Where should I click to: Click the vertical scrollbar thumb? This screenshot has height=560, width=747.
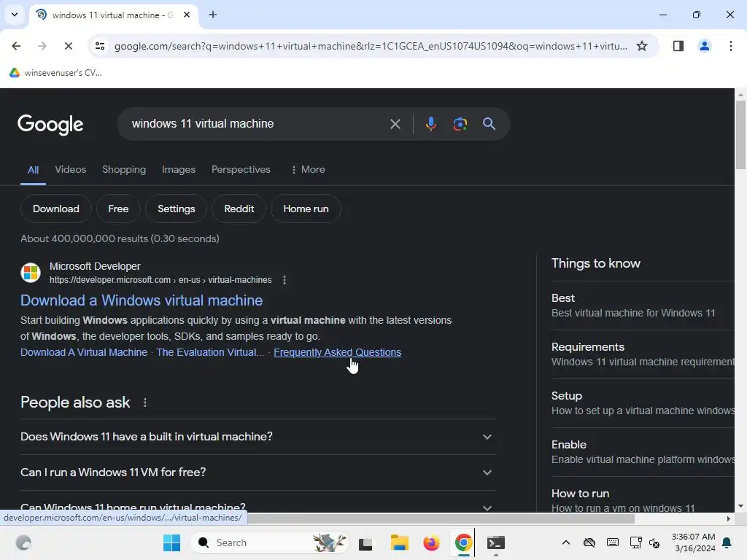[740, 135]
